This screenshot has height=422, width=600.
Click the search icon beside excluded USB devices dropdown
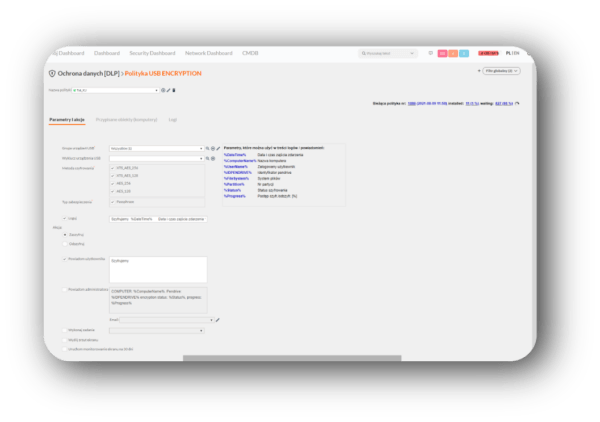click(207, 158)
